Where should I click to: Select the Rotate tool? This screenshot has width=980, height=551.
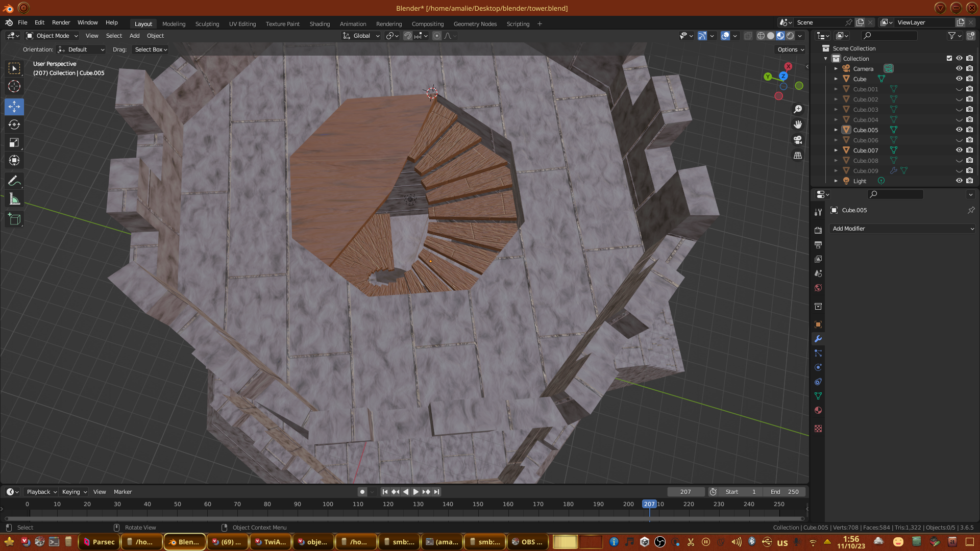click(x=14, y=124)
